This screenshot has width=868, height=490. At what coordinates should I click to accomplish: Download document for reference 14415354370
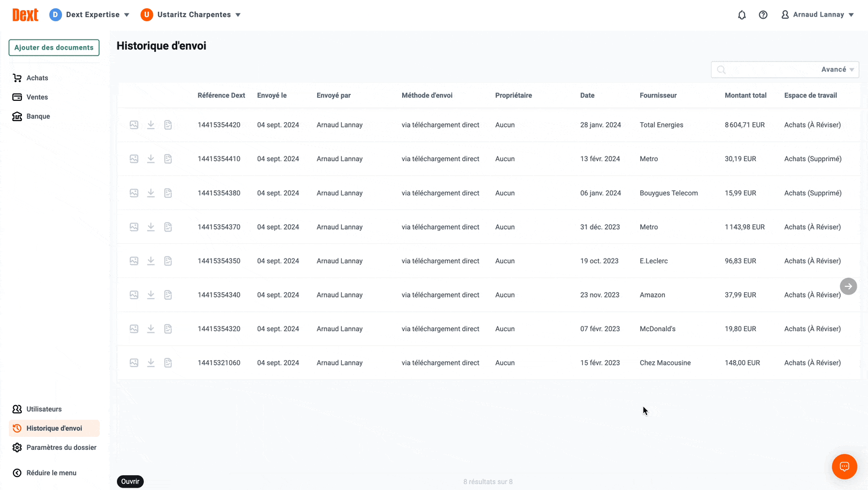[151, 227]
